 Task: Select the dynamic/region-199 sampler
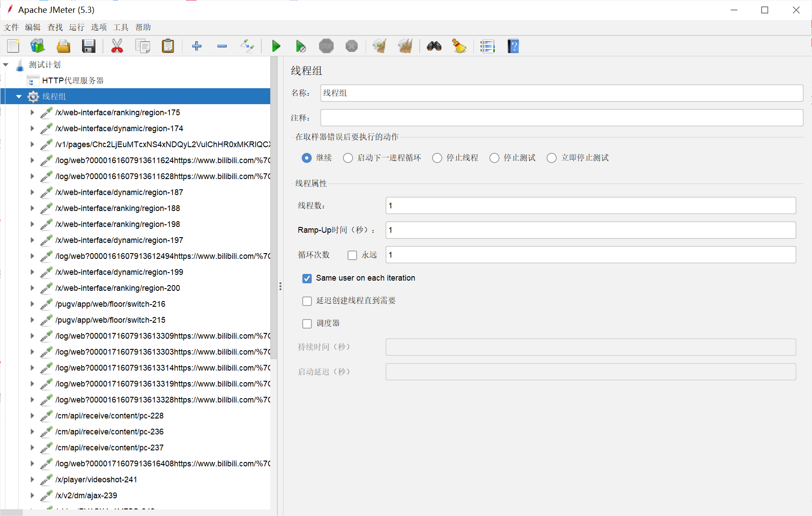coord(119,272)
